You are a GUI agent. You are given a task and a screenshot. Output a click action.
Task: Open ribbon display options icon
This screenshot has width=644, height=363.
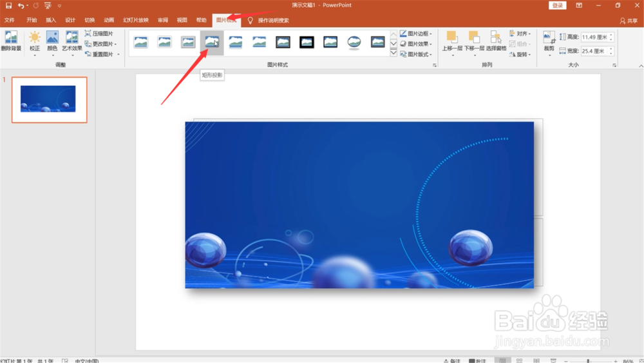(x=579, y=5)
